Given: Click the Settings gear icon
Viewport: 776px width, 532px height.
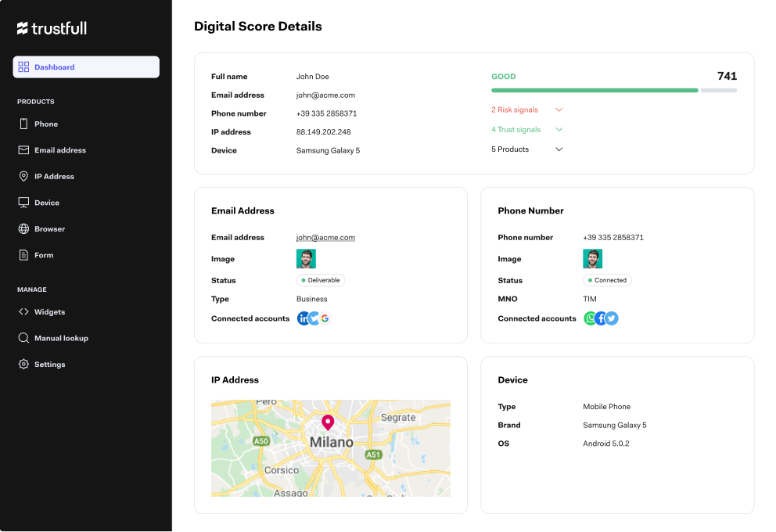Looking at the screenshot, I should click(x=23, y=365).
